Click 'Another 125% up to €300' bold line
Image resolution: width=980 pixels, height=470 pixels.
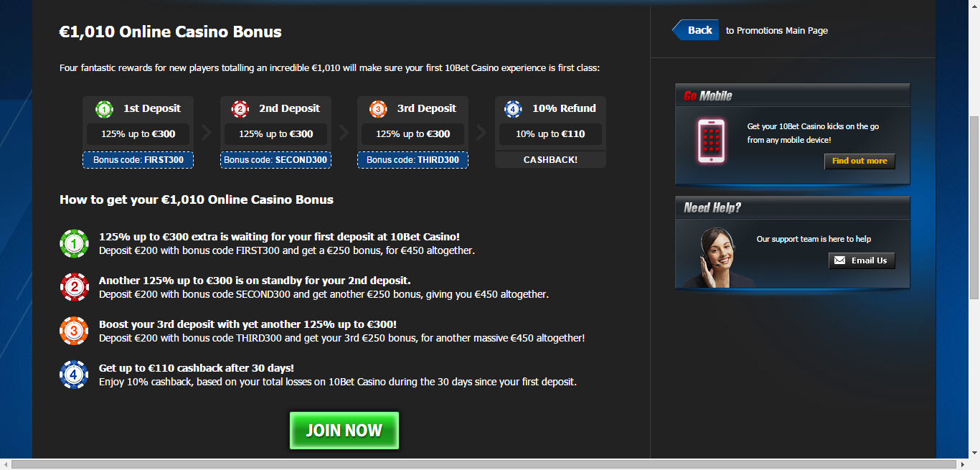pyautogui.click(x=255, y=281)
